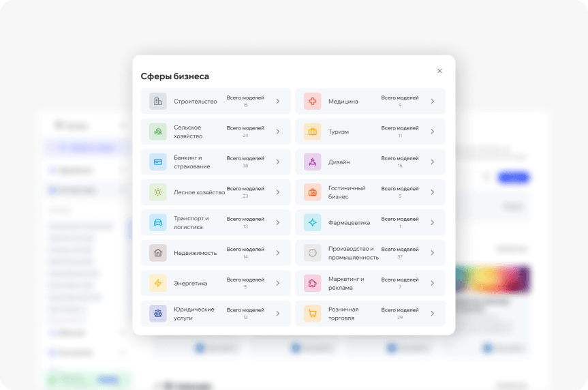Viewport: 588px width, 390px height.
Task: Click the Дизайн compass icon
Action: click(x=313, y=162)
